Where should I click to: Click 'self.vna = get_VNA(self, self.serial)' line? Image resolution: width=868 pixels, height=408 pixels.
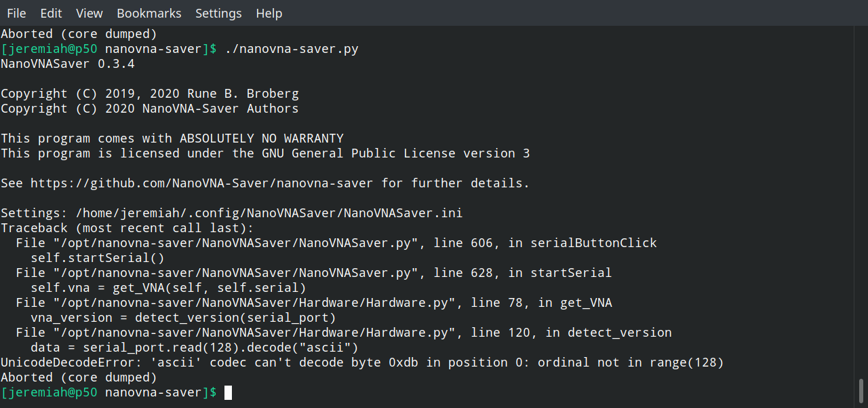[x=168, y=288]
